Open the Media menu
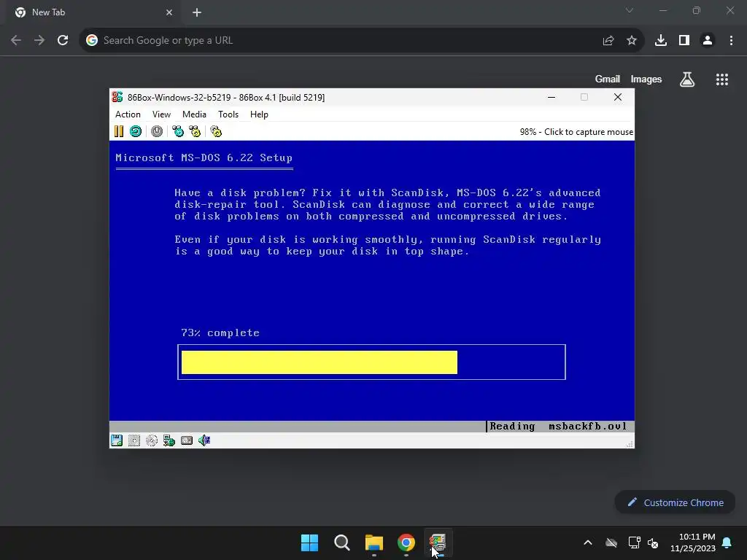The height and width of the screenshot is (560, 747). tap(194, 114)
